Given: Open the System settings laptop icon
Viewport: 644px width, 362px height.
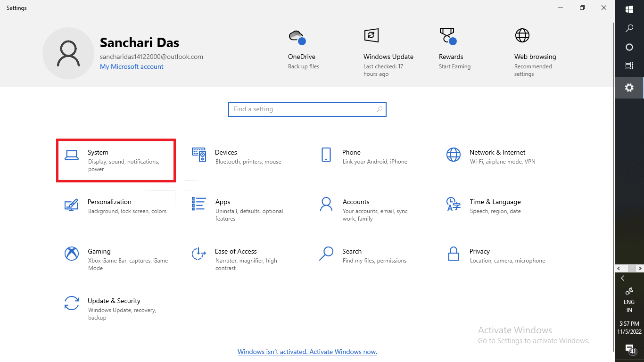Looking at the screenshot, I should (72, 155).
